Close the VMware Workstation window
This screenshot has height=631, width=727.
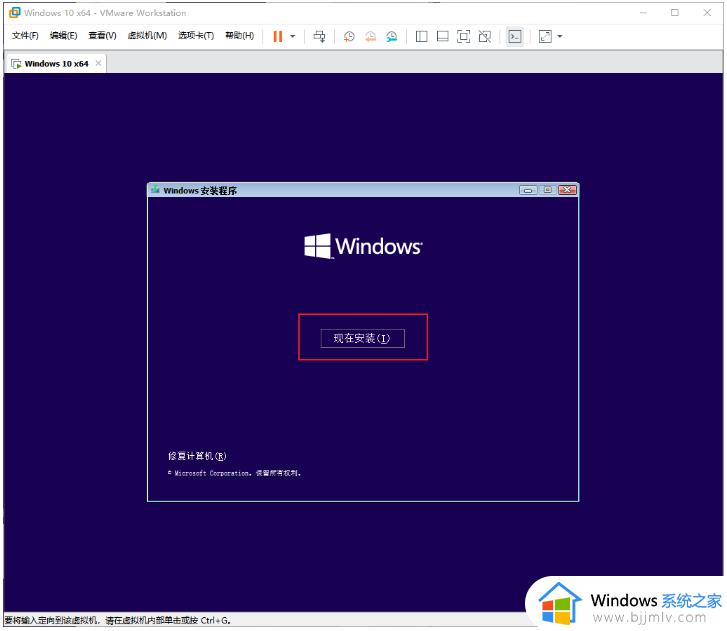click(707, 13)
